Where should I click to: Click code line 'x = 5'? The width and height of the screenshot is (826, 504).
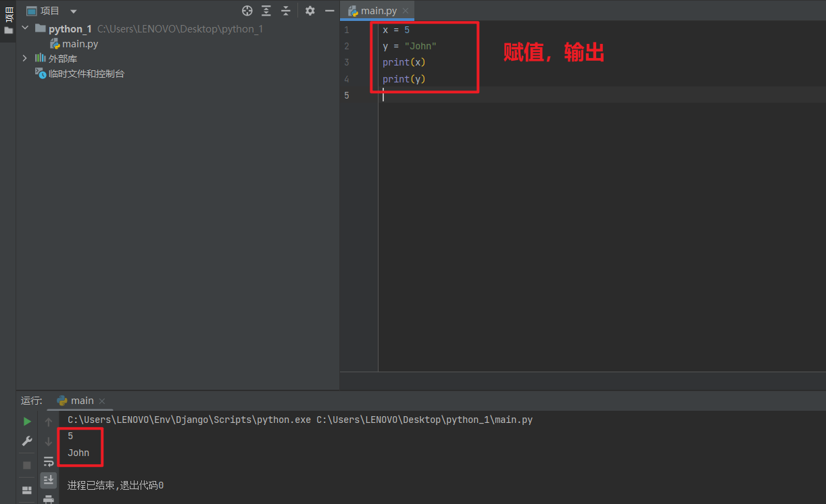(x=396, y=30)
